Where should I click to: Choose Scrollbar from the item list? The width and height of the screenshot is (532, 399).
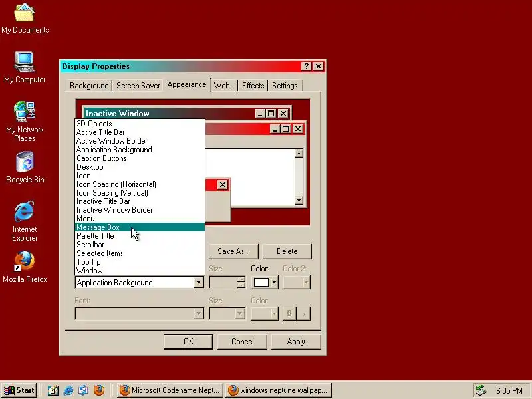click(x=140, y=245)
